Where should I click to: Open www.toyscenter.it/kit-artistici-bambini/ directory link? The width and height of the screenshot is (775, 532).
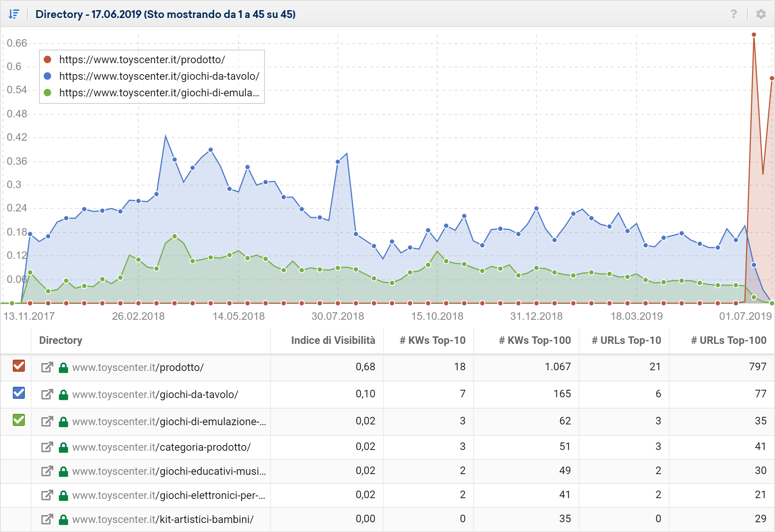[x=163, y=519]
